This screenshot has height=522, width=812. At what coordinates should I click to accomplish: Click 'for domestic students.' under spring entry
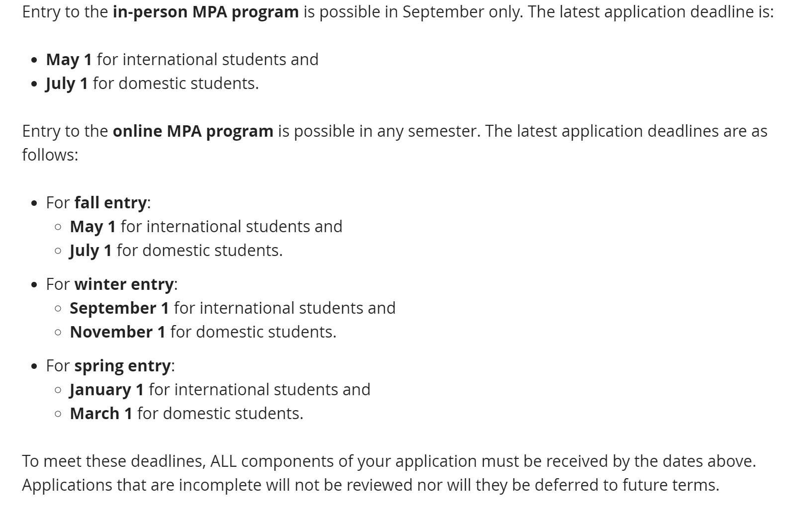(220, 413)
